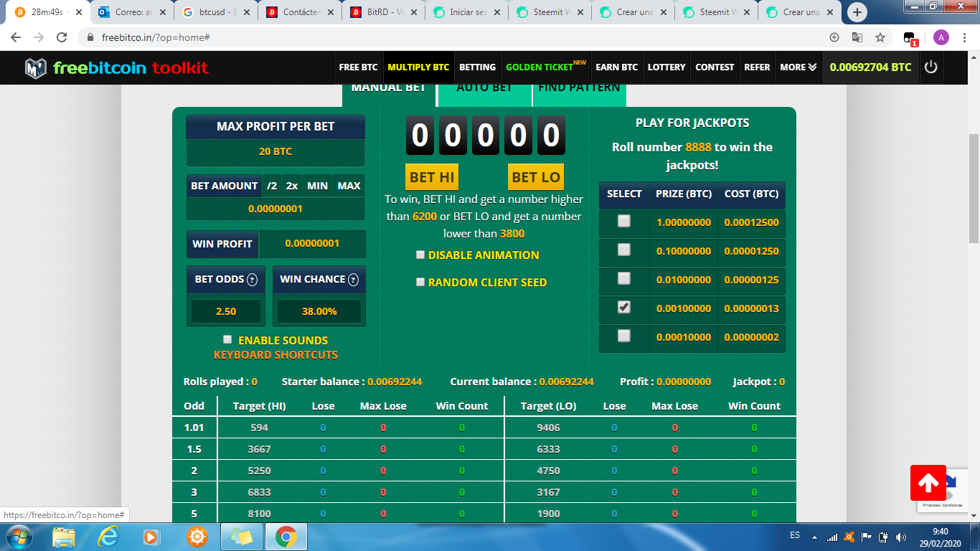
Task: Uncheck the 0.00100000 BTC jackpot checkbox
Action: pos(624,307)
